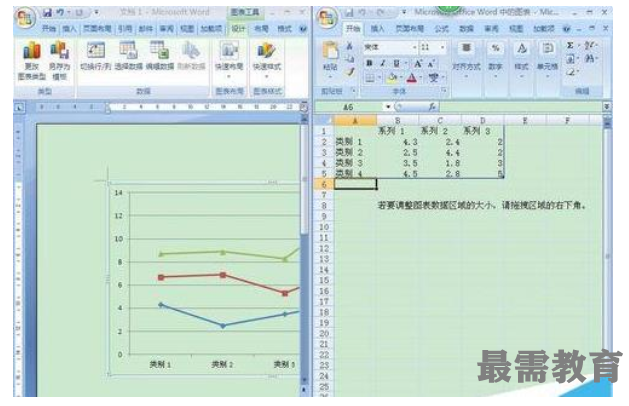Expand Styles group in Excel ribbon
This screenshot has height=406, width=629.
521,60
